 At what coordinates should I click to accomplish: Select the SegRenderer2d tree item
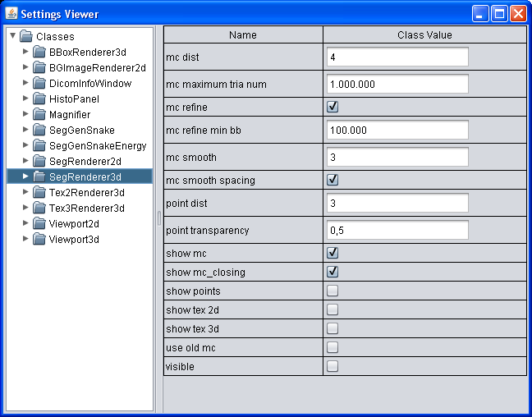coord(85,161)
